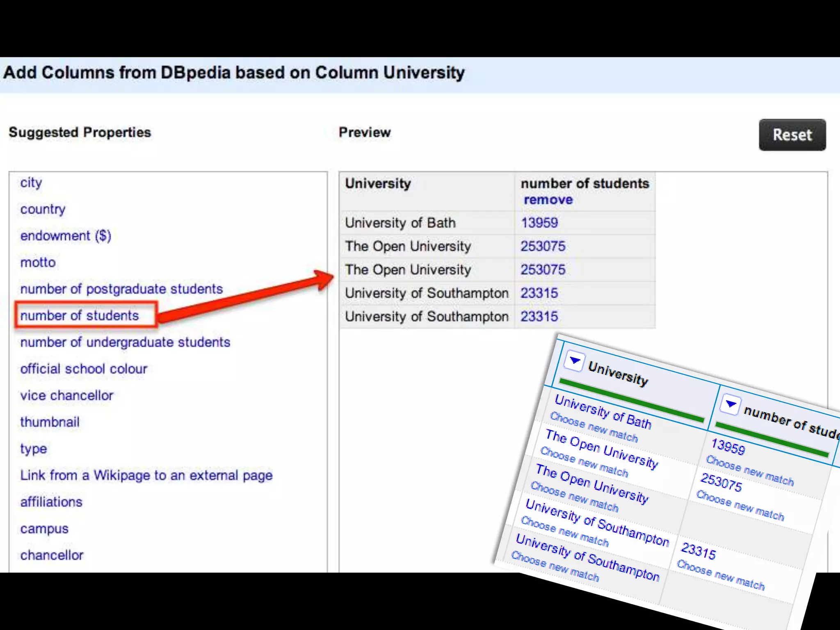The width and height of the screenshot is (840, 630).
Task: Open University column dropdown arrow
Action: (574, 361)
